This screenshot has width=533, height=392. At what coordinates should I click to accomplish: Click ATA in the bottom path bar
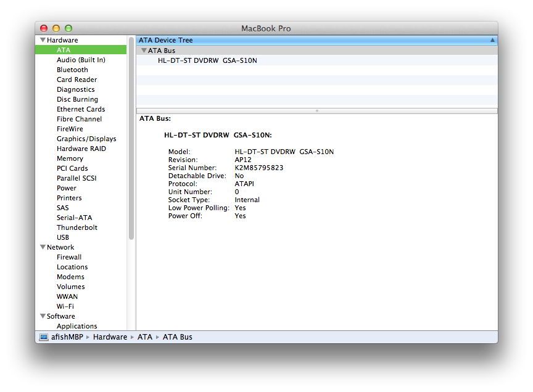(x=145, y=337)
